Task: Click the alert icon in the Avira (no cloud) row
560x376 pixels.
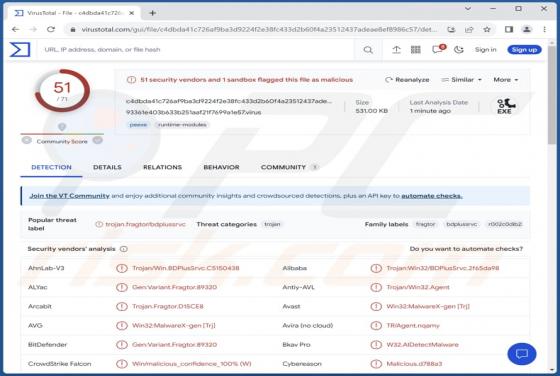Action: click(x=376, y=325)
